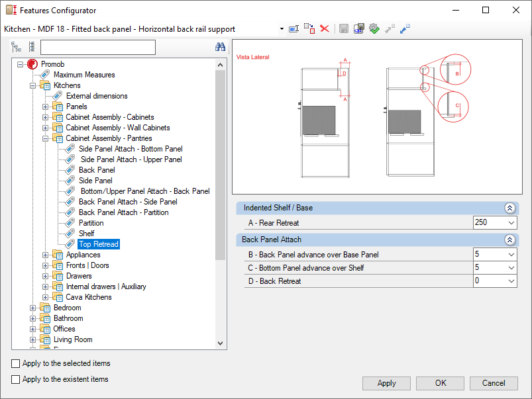Select the Shelf tree item
This screenshot has height=399, width=532.
(87, 234)
